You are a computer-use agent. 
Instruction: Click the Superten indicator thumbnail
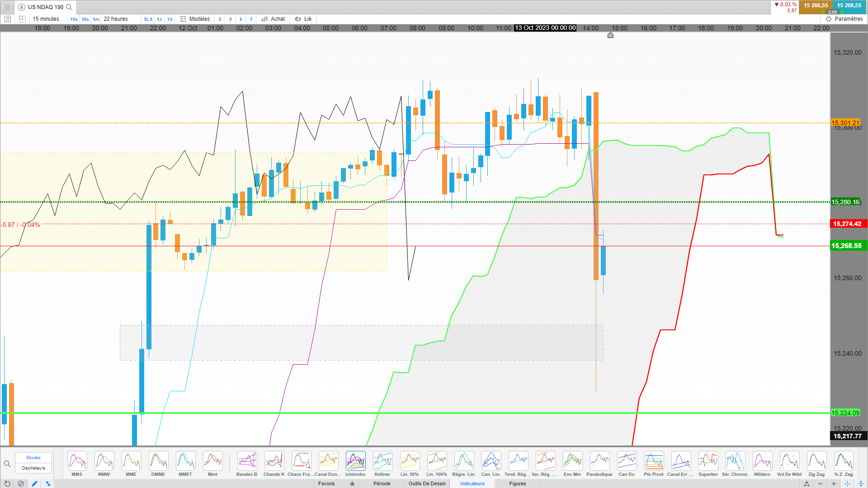click(x=708, y=461)
